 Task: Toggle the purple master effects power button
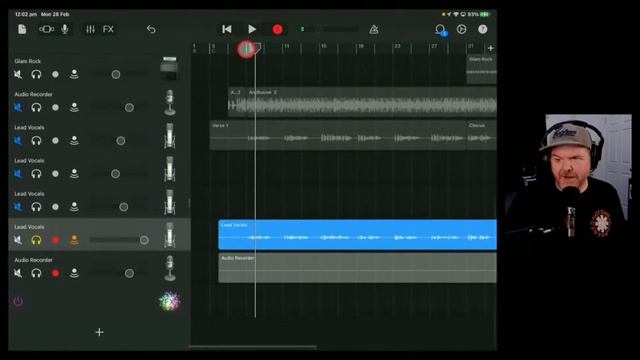pos(18,301)
